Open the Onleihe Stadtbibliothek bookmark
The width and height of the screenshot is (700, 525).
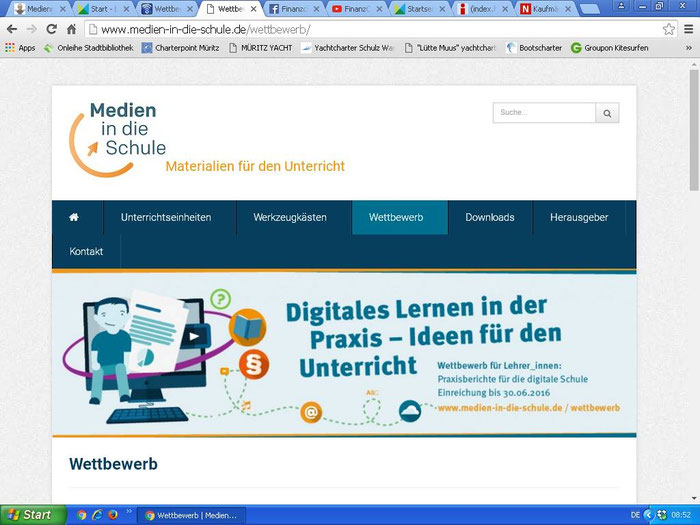(x=88, y=48)
